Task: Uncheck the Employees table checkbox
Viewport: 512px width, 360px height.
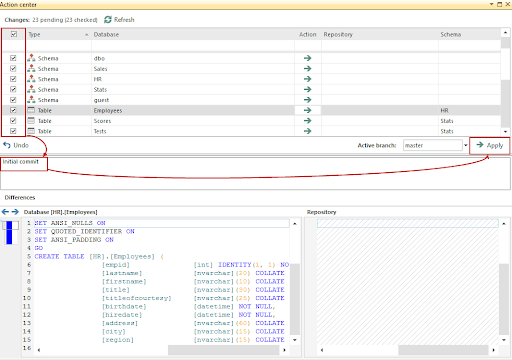Action: [13, 110]
